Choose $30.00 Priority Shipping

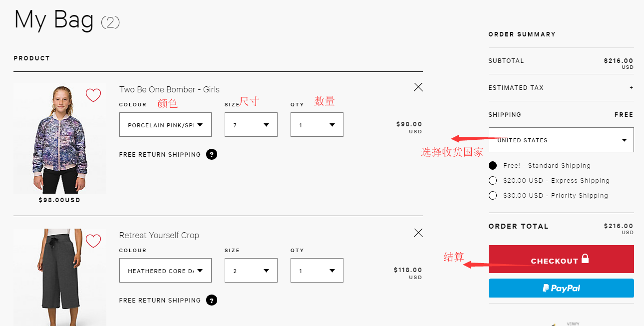click(x=493, y=196)
